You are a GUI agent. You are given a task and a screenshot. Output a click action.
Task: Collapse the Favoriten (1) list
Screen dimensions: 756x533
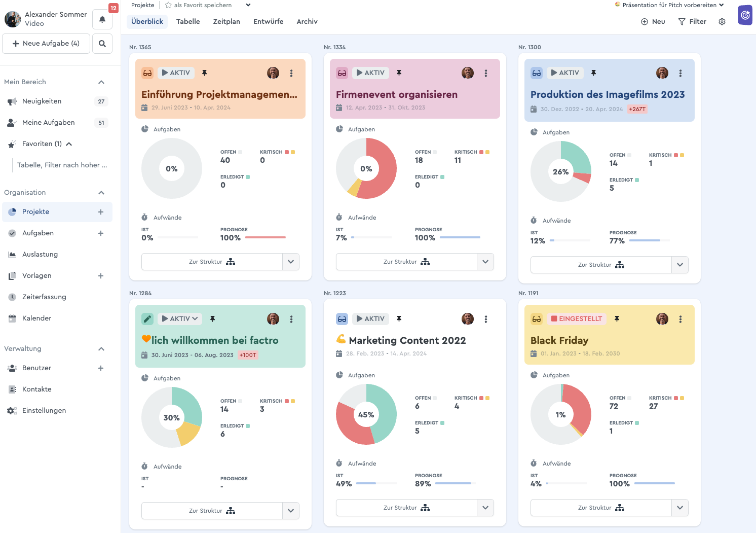pyautogui.click(x=69, y=144)
